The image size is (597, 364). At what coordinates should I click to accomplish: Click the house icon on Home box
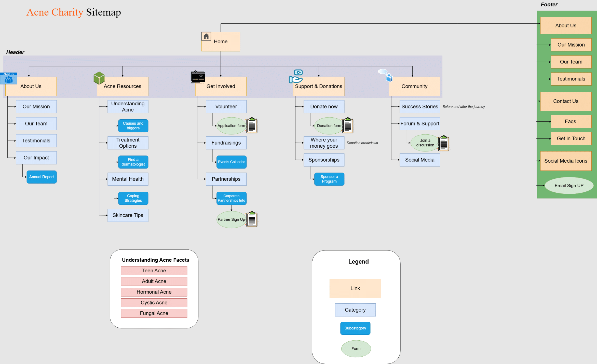click(x=206, y=36)
